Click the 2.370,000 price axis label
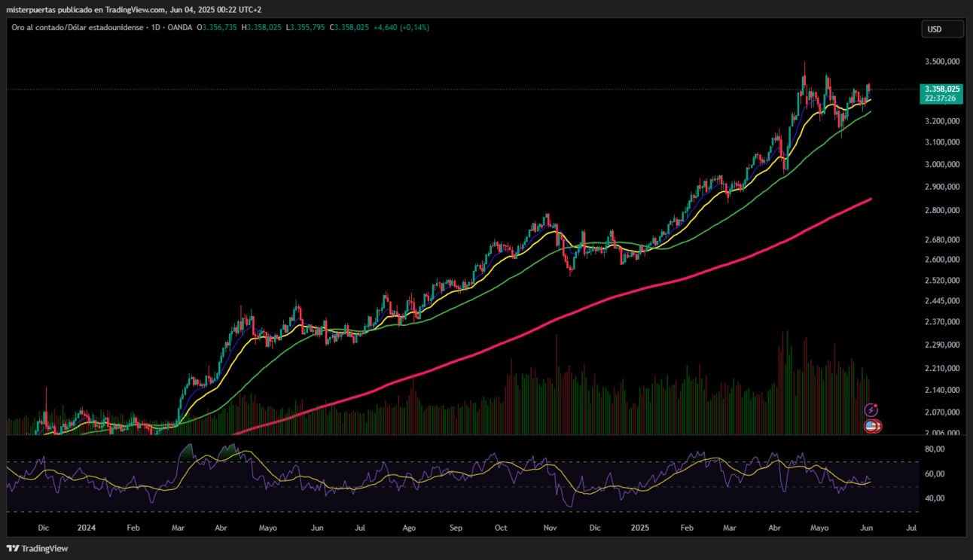Image resolution: width=973 pixels, height=560 pixels. click(941, 321)
